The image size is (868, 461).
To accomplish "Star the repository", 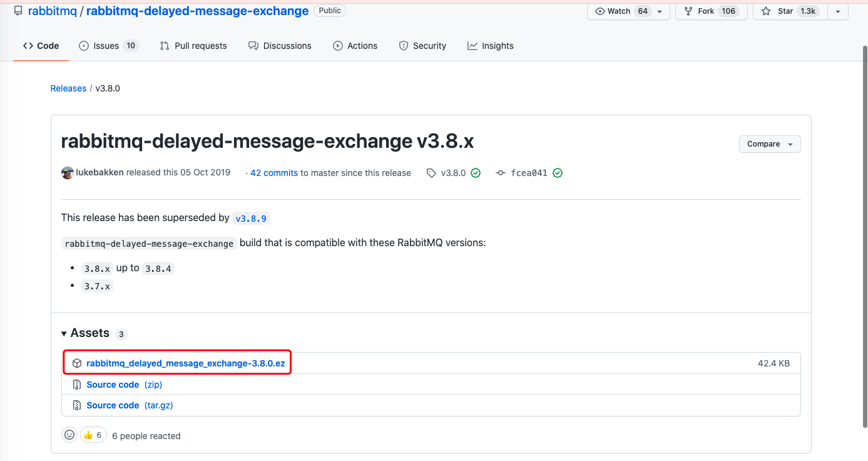I will [789, 11].
